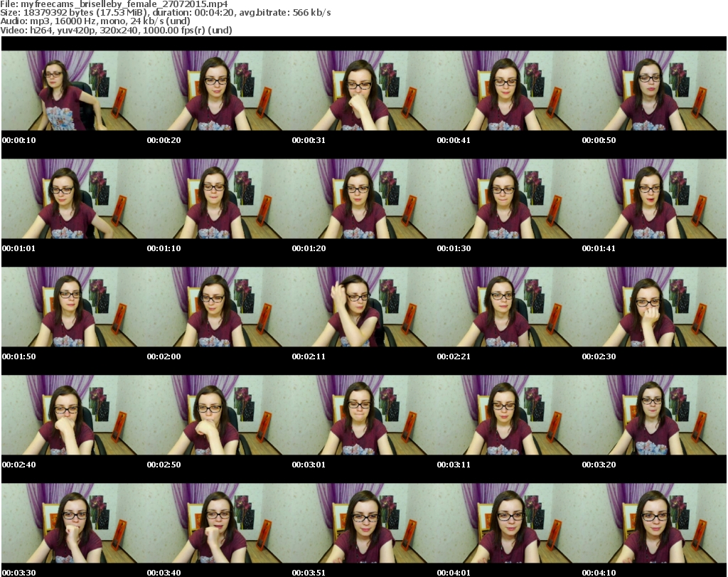Select the thumbnail at 00:00:50
The height and width of the screenshot is (577, 728).
coord(654,90)
